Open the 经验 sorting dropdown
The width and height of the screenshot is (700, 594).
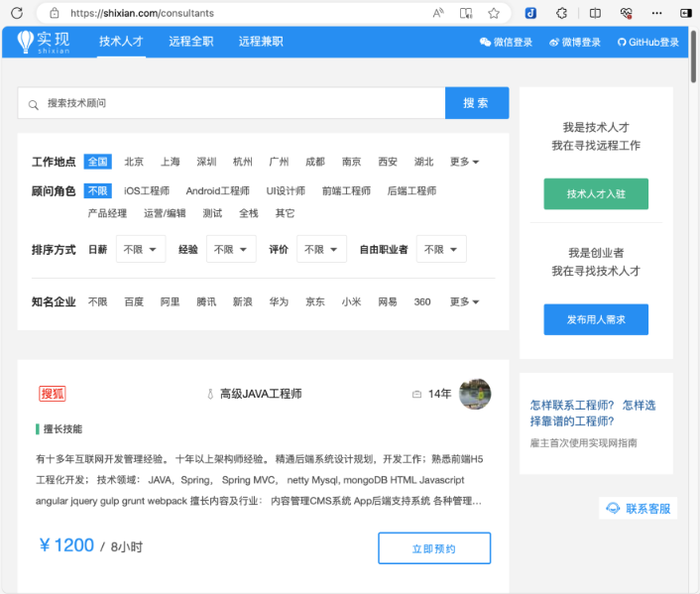pyautogui.click(x=231, y=250)
